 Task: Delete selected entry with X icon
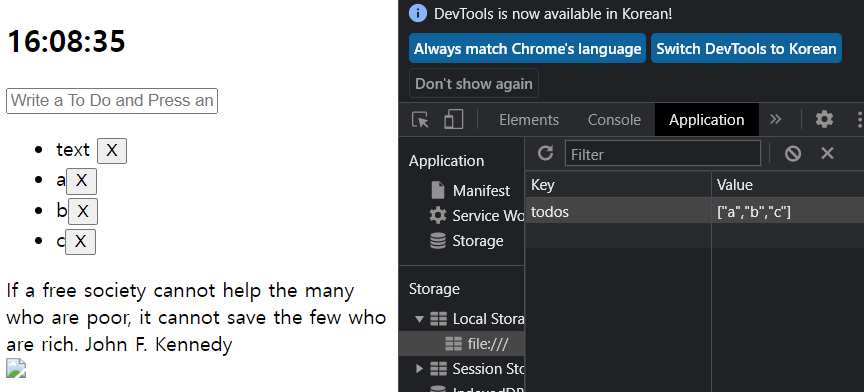[827, 153]
